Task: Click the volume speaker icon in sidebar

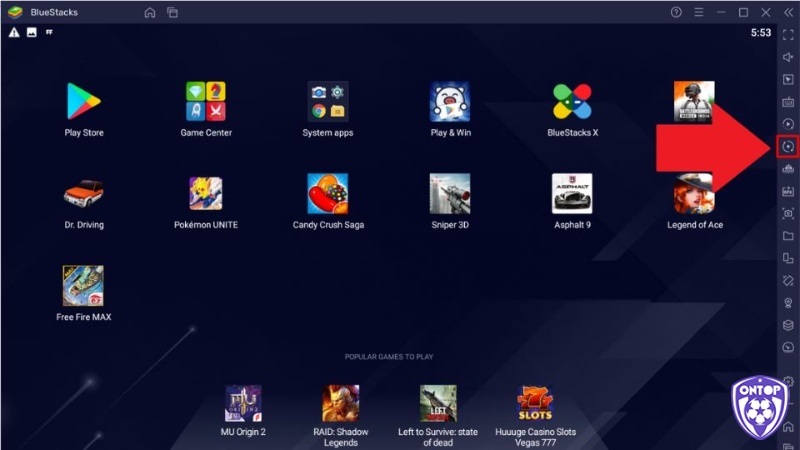Action: click(788, 57)
